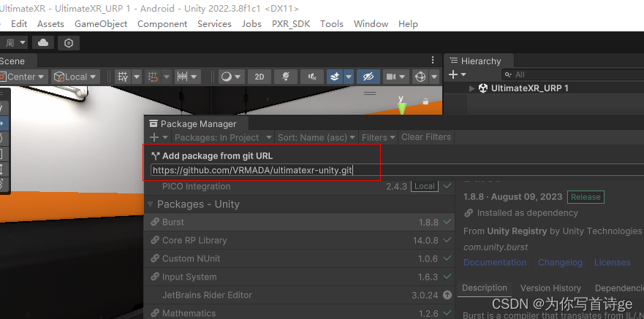
Task: Click the Burst row link icon
Action: [x=155, y=222]
